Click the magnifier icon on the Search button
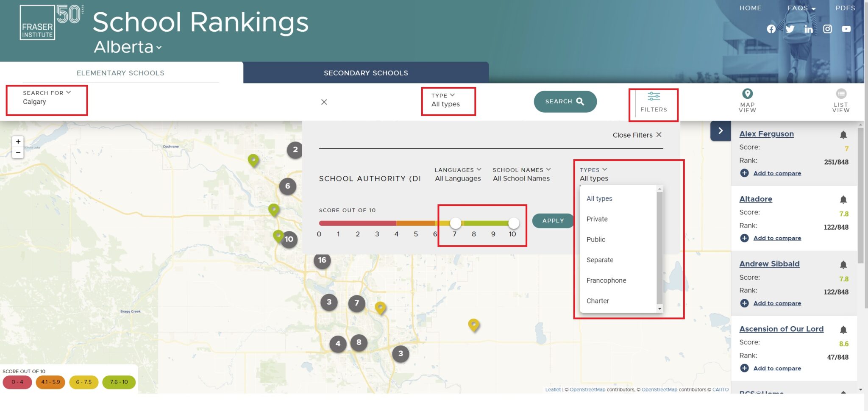The width and height of the screenshot is (868, 411). [580, 101]
